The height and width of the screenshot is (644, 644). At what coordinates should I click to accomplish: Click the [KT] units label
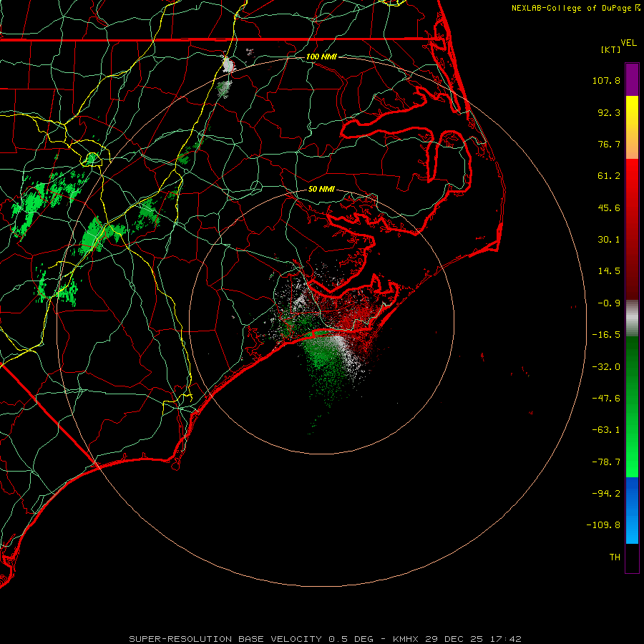(610, 49)
